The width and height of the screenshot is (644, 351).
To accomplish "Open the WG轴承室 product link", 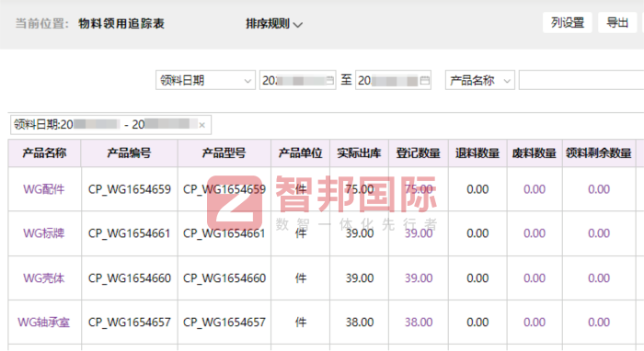I will tap(44, 322).
